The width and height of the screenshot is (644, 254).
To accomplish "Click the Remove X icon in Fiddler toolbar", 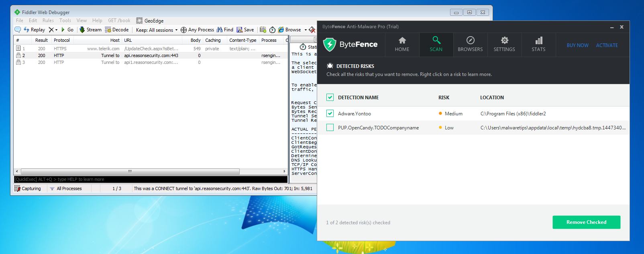I will (x=51, y=30).
